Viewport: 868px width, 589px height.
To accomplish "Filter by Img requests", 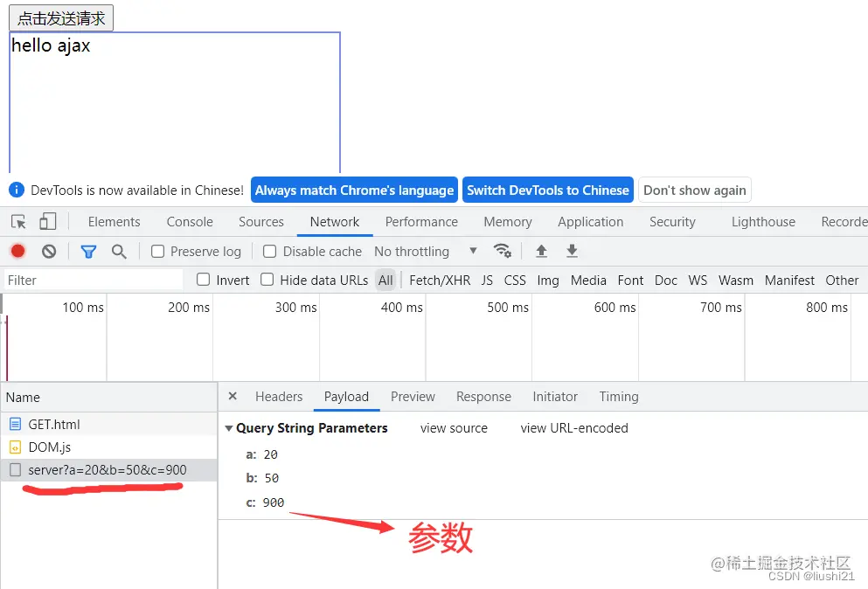I will 547,281.
